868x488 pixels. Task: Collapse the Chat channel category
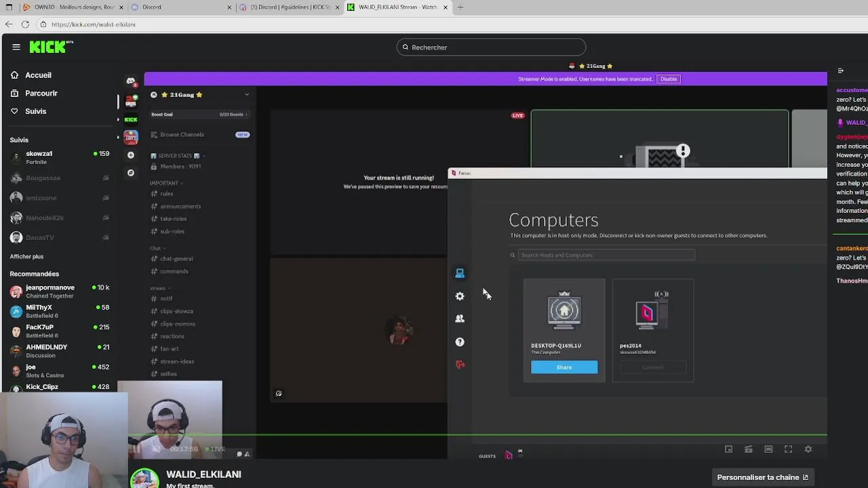(x=157, y=248)
